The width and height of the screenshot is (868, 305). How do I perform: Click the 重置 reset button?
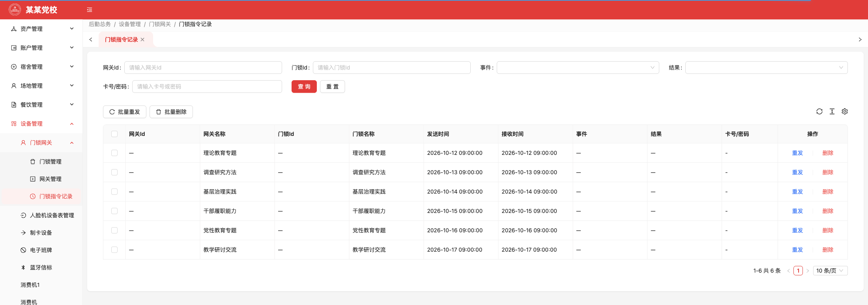pyautogui.click(x=333, y=87)
